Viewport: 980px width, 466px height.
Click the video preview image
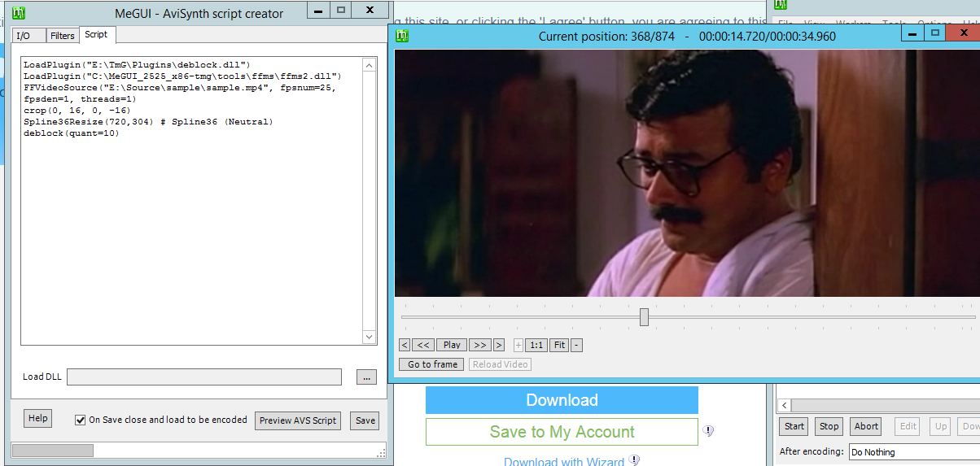tap(687, 173)
